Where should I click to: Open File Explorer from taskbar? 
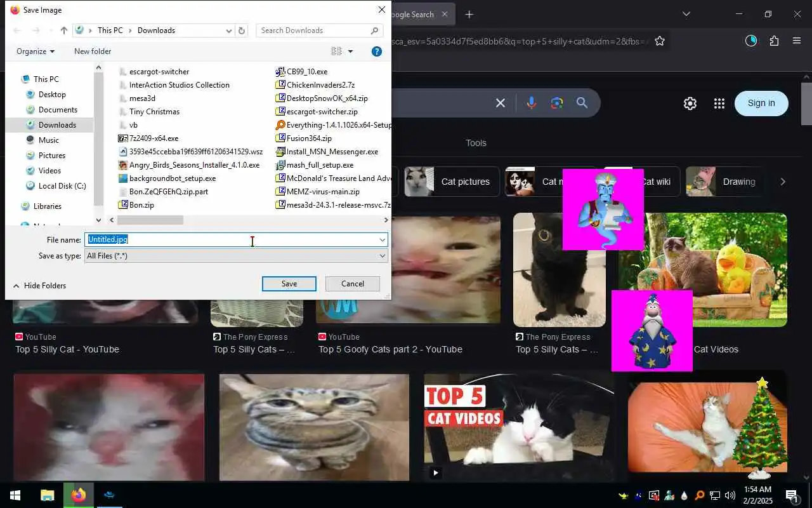tap(48, 495)
